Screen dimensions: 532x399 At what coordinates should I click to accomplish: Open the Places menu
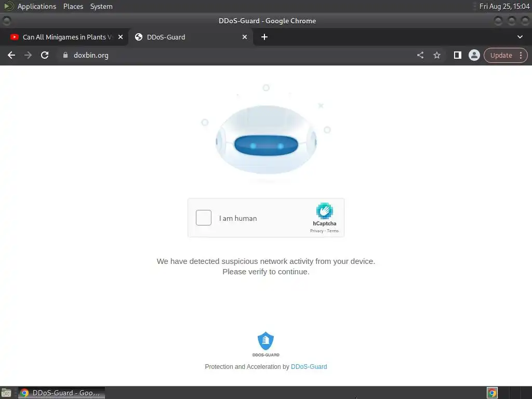tap(73, 6)
